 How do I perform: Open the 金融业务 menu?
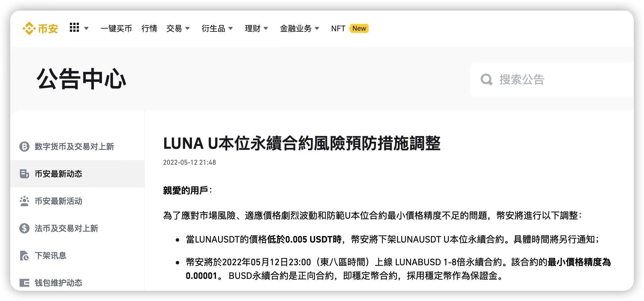(296, 28)
